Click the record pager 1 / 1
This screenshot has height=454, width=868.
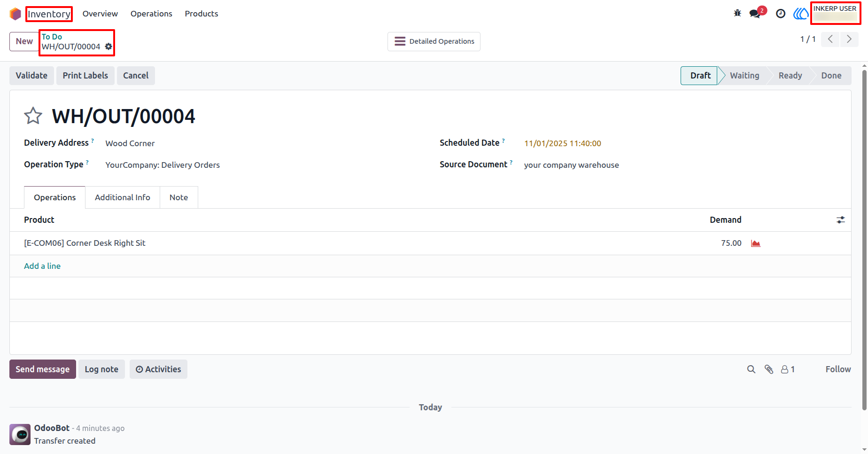pyautogui.click(x=808, y=39)
